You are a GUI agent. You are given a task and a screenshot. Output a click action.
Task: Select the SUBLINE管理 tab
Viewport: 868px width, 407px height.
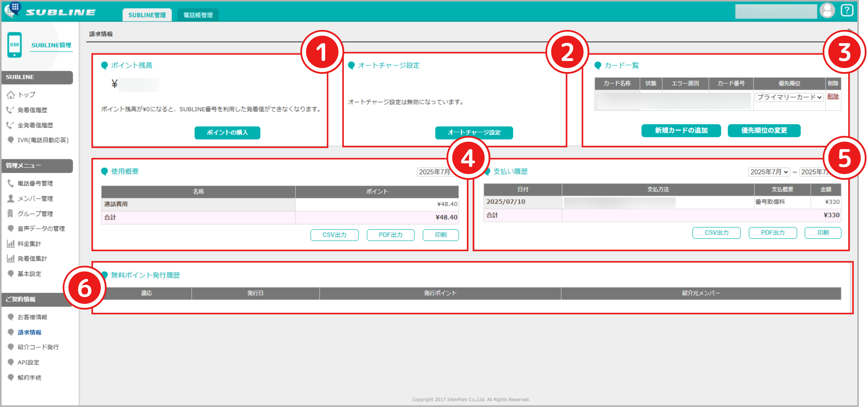[147, 15]
